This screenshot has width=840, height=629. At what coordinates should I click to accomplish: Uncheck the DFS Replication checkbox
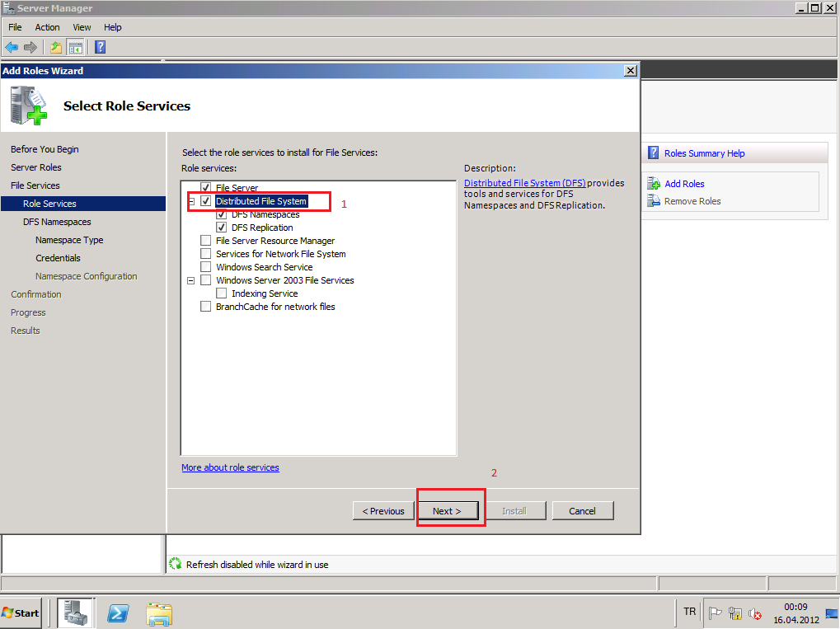coord(222,228)
